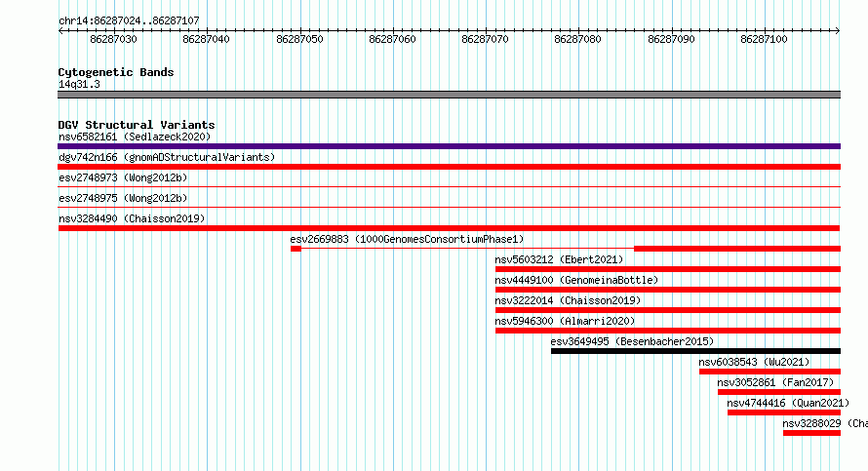Open esv2748973 (Wong2012b) variant label
This screenshot has width=868, height=471.
pyautogui.click(x=123, y=177)
